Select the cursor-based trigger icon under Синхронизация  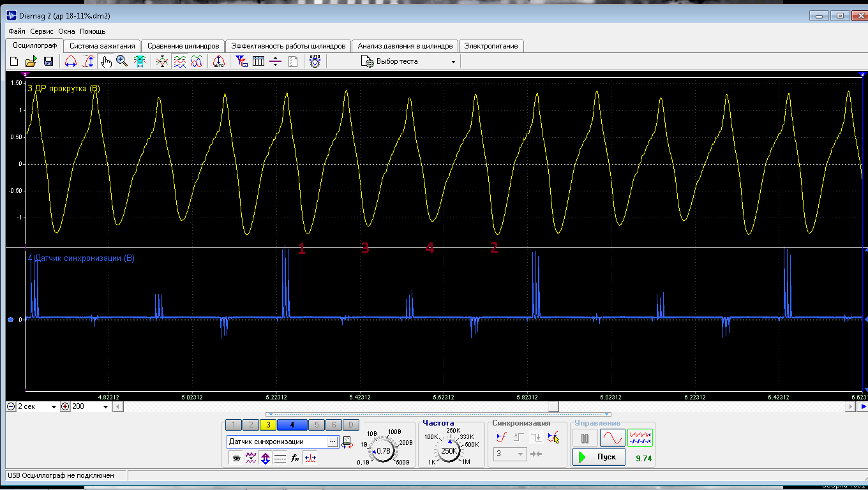pos(553,437)
